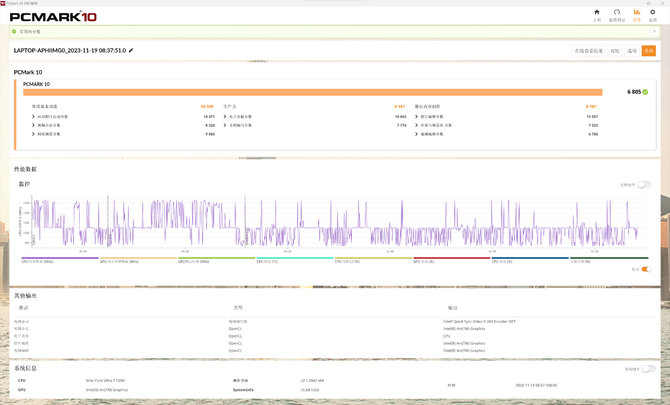Screen dimensions: 670x405
Task: Click the SystemInfo version 'v5.68.1202'
Action: click(x=309, y=390)
